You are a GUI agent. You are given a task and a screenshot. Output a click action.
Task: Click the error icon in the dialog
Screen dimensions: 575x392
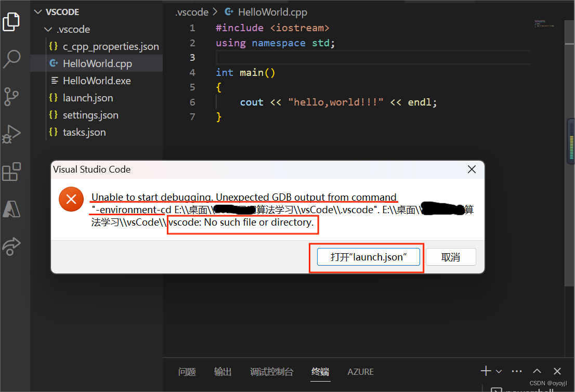click(71, 199)
